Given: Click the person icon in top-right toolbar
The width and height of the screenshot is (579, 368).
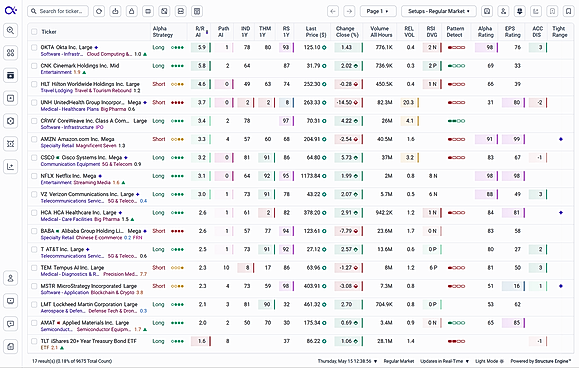Looking at the screenshot, I should pyautogui.click(x=503, y=11).
